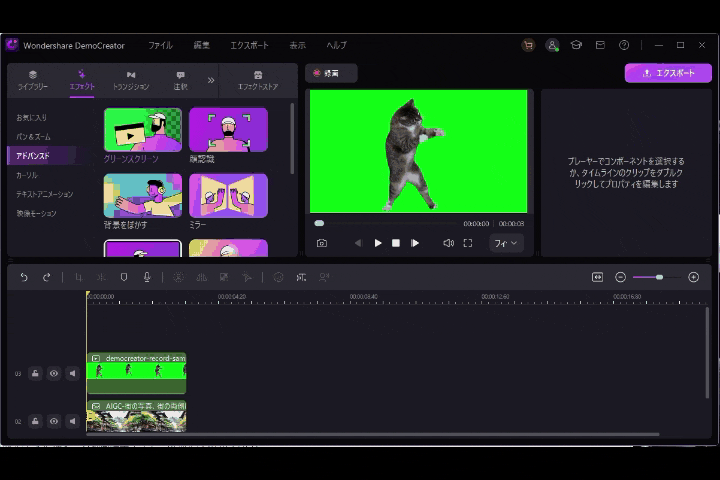
Task: Adjust the player volume icon
Action: pyautogui.click(x=449, y=243)
